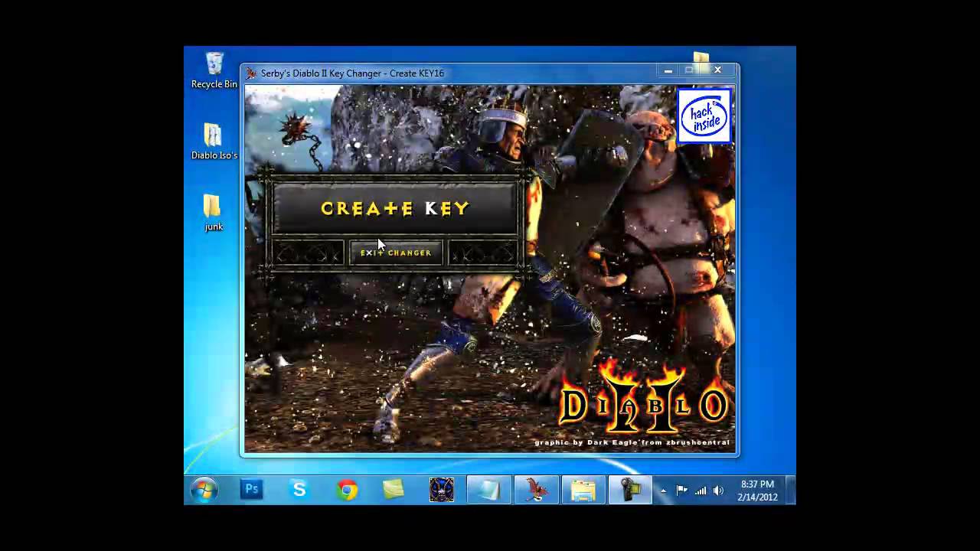Viewport: 980px width, 551px height.
Task: Click the Show desktop strip beside the clock
Action: coord(791,490)
